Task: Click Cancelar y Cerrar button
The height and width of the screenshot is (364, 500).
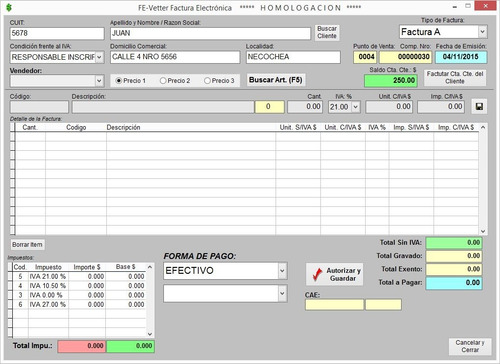Action: point(470,346)
